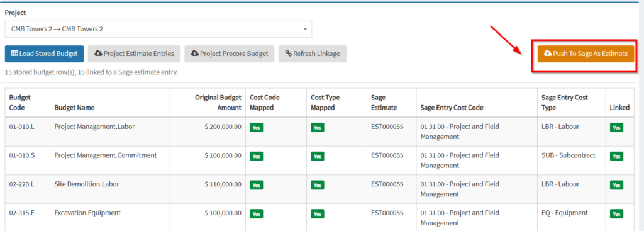
Task: Click the Linked column header
Action: (x=619, y=108)
